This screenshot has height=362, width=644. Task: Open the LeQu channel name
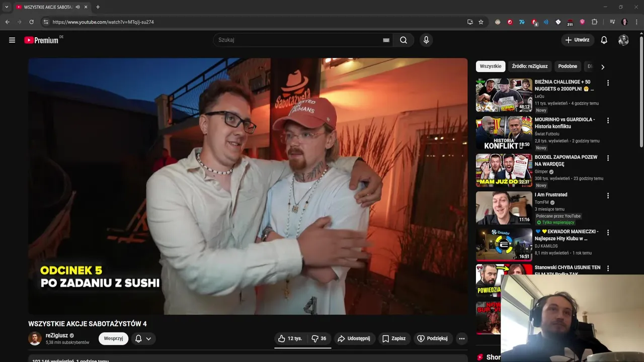(539, 97)
